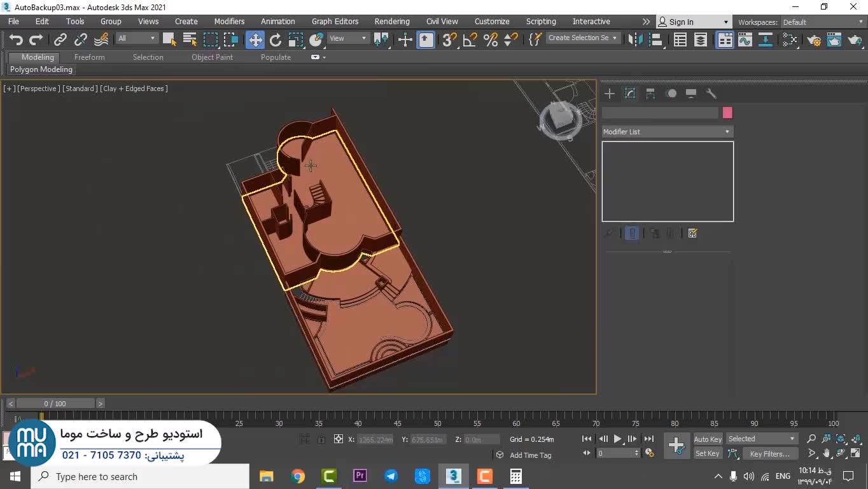The image size is (868, 489).
Task: Click the Mirror tool icon
Action: point(634,40)
